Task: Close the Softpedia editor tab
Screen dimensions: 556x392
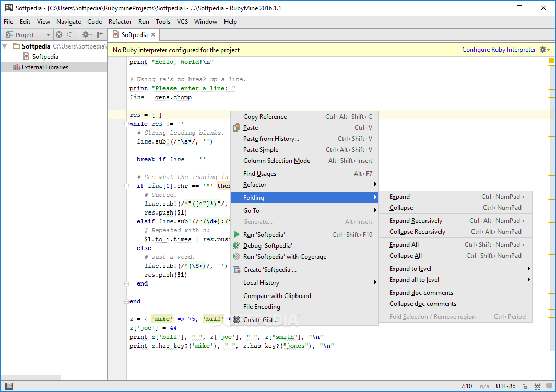Action: pos(153,35)
